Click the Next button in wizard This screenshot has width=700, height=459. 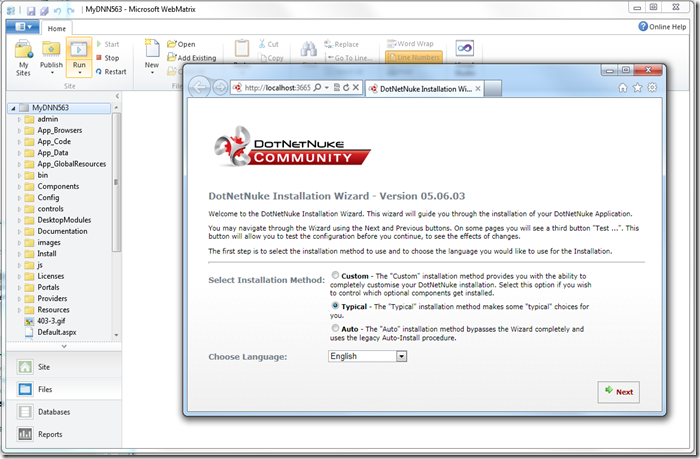coord(619,392)
